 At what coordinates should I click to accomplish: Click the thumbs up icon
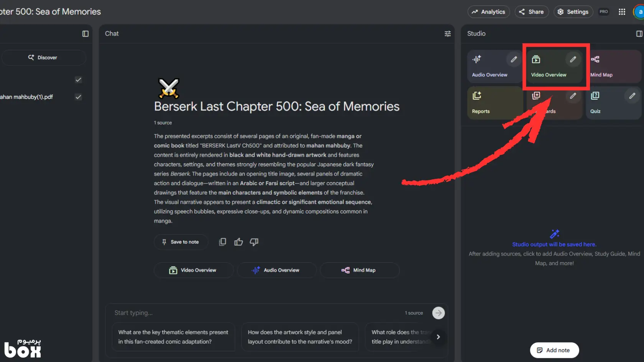click(x=238, y=242)
